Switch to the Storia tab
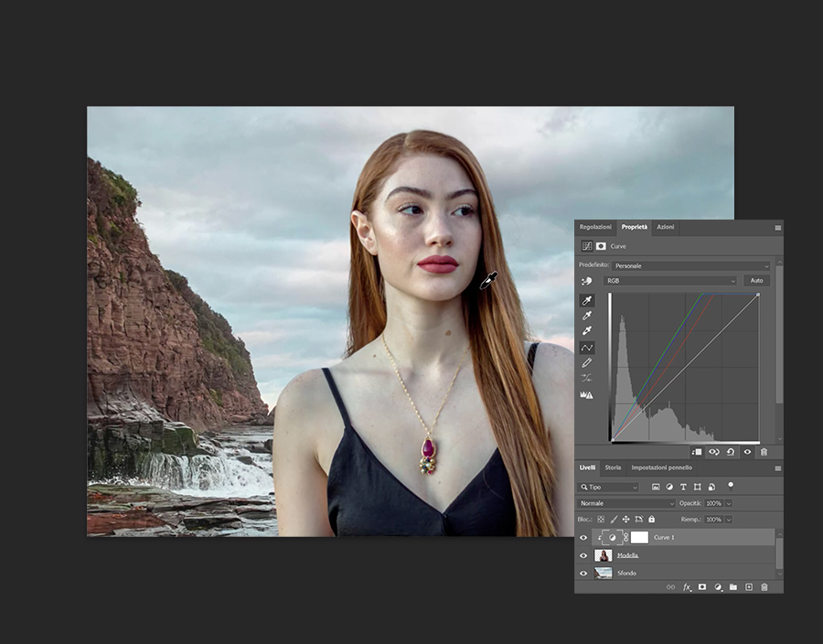This screenshot has height=644, width=823. pos(613,467)
